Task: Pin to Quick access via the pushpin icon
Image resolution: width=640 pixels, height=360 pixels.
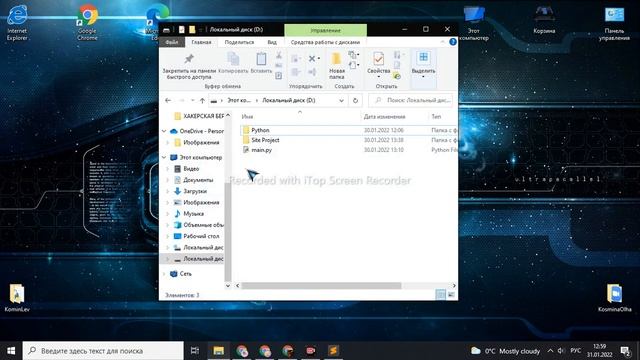Action: (x=189, y=59)
